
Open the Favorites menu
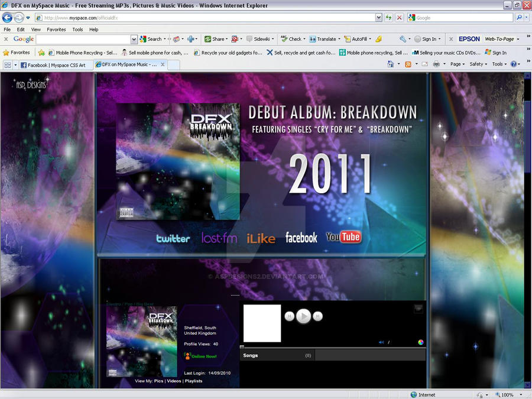click(x=56, y=29)
